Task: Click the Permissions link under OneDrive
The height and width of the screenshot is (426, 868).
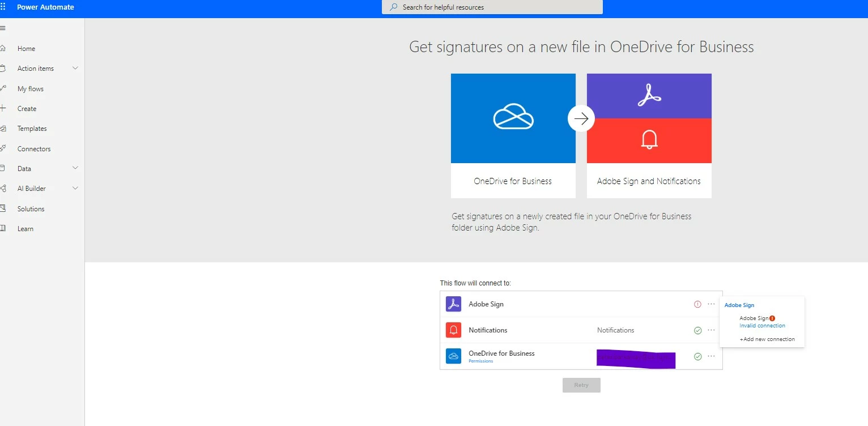Action: [x=481, y=361]
